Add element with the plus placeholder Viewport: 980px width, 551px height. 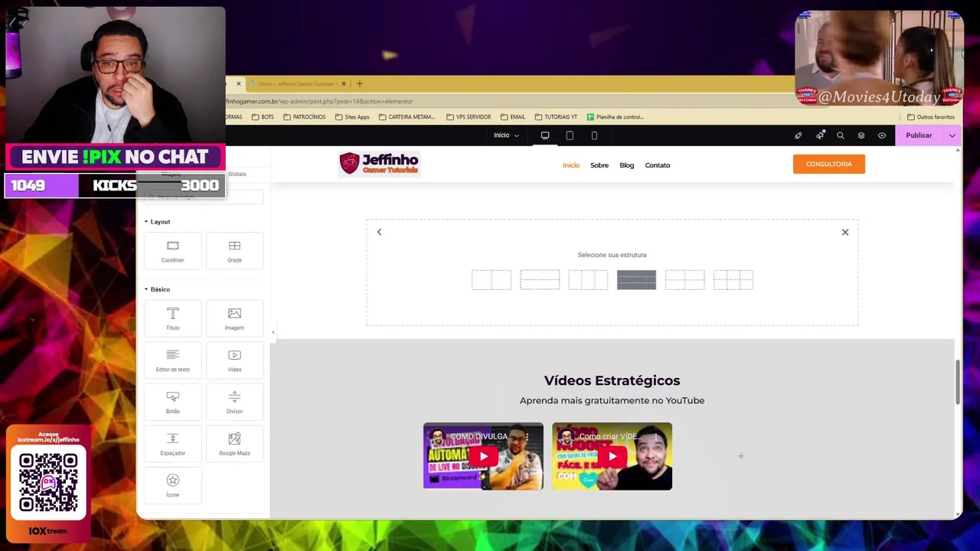click(741, 456)
